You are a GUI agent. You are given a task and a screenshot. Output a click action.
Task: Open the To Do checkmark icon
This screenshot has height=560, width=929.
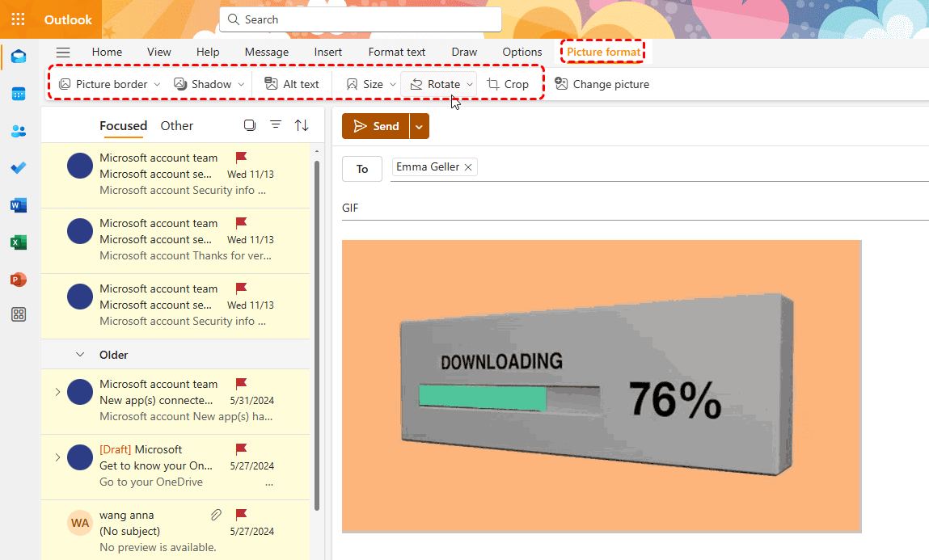(x=19, y=168)
